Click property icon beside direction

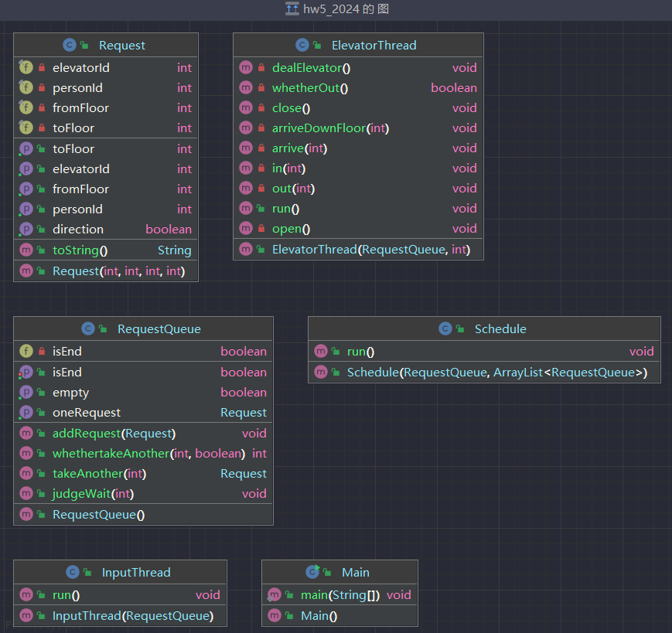[26, 229]
